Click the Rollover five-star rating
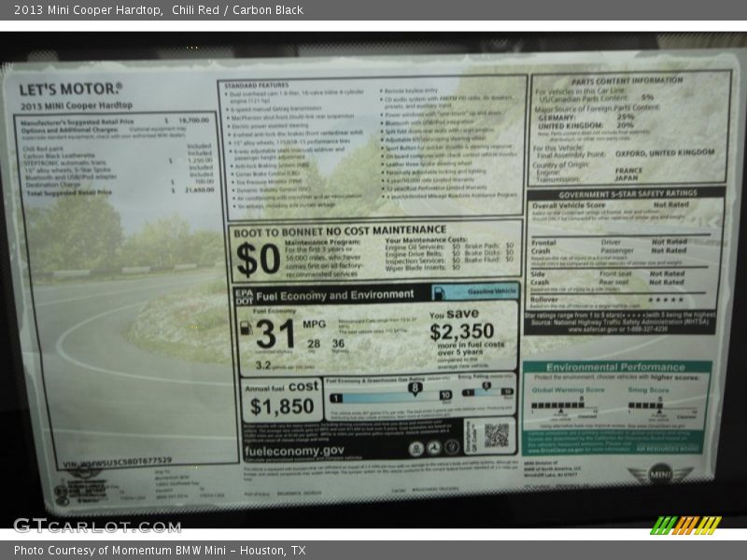Viewport: 747px width, 560px height. tap(666, 300)
